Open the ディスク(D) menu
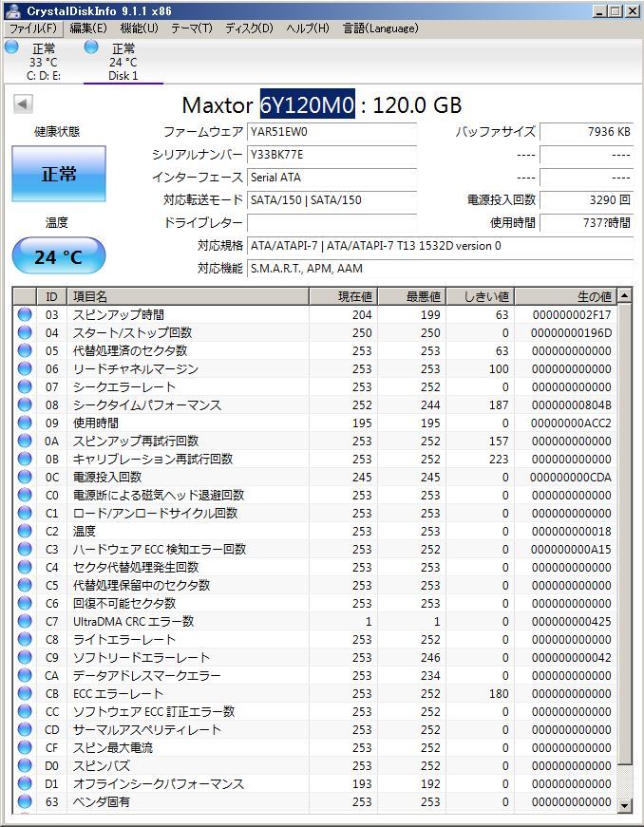The height and width of the screenshot is (827, 644). [250, 28]
